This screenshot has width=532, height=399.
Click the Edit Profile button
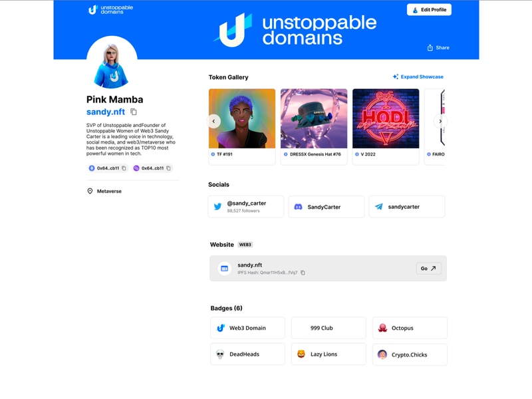[429, 10]
